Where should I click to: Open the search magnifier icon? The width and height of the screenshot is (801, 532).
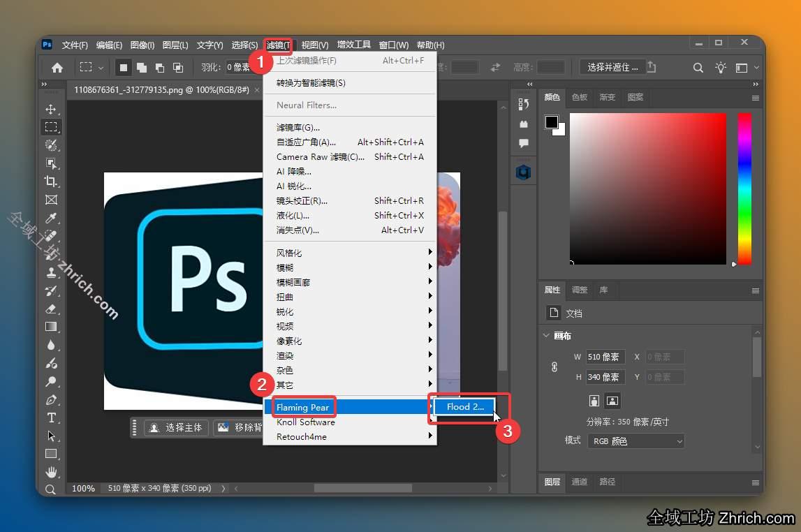click(698, 68)
